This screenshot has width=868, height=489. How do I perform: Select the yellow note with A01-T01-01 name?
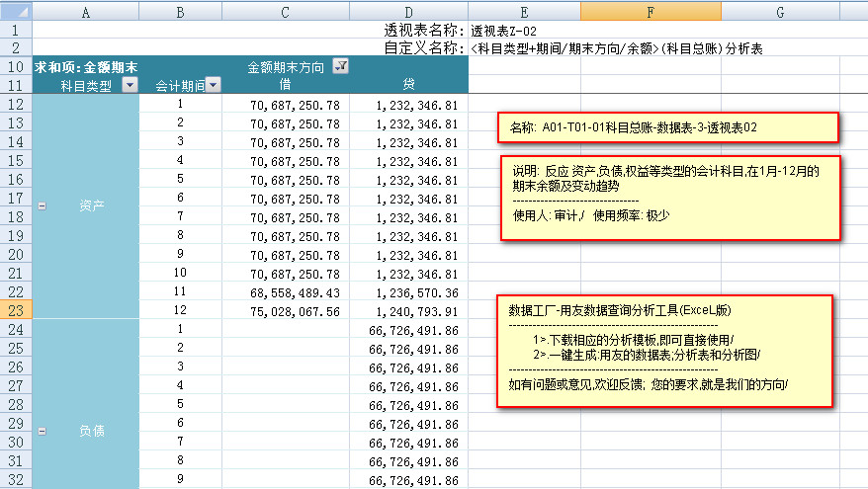[668, 127]
